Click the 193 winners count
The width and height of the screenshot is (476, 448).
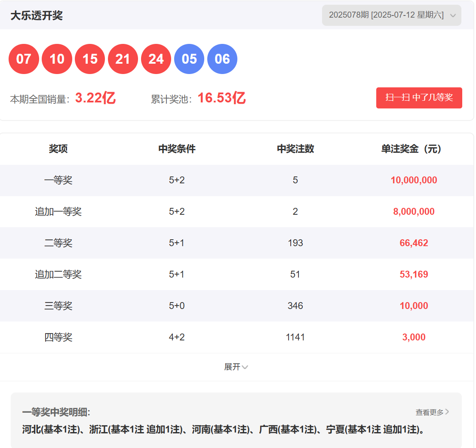pyautogui.click(x=295, y=243)
